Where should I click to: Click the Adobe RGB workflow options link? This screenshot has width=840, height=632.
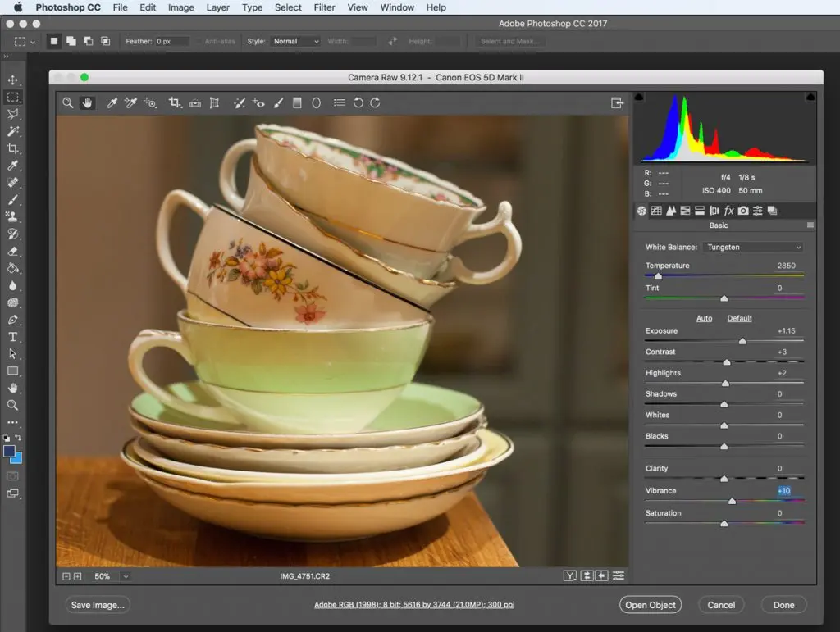pyautogui.click(x=414, y=605)
